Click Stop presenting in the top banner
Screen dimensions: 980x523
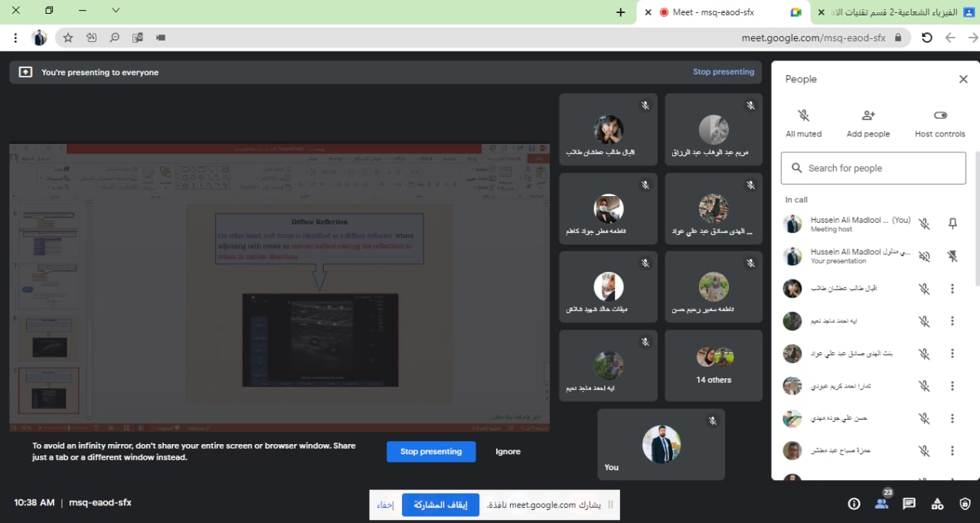(723, 71)
